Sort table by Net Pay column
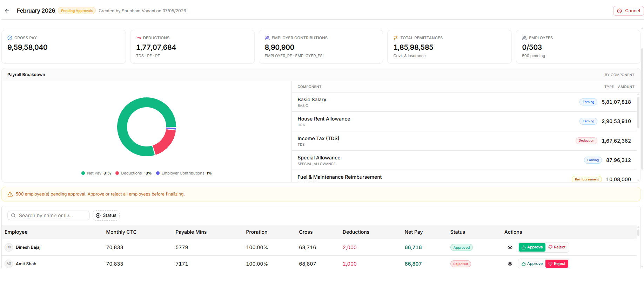 coord(414,232)
